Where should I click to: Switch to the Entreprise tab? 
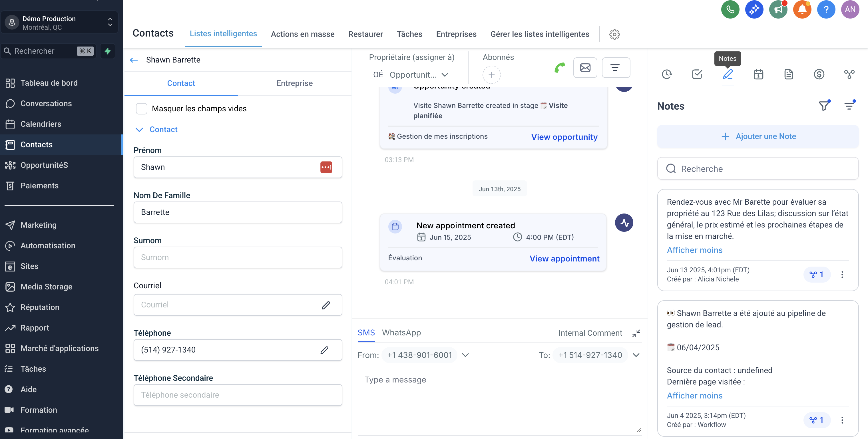(x=294, y=83)
